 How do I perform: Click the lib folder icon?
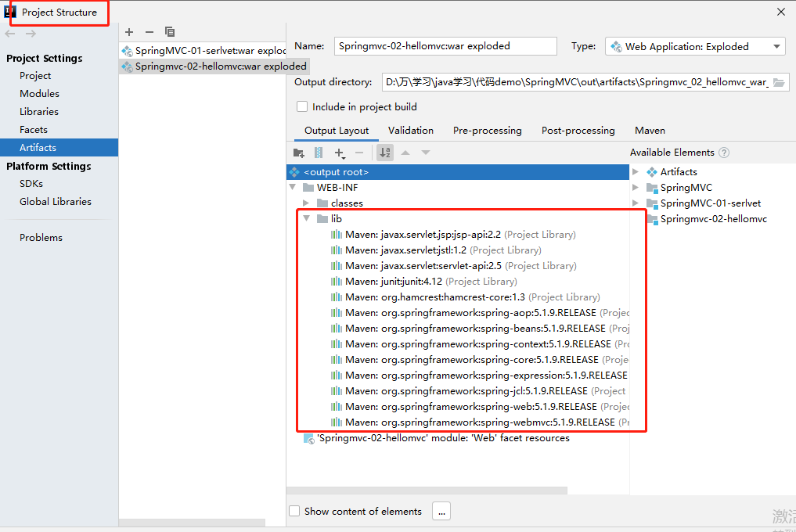pyautogui.click(x=322, y=219)
